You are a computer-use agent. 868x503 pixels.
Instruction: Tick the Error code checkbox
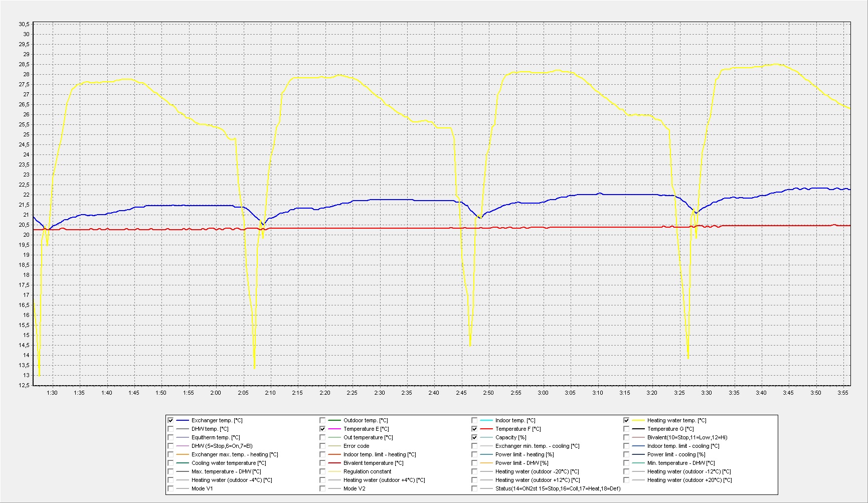point(322,446)
